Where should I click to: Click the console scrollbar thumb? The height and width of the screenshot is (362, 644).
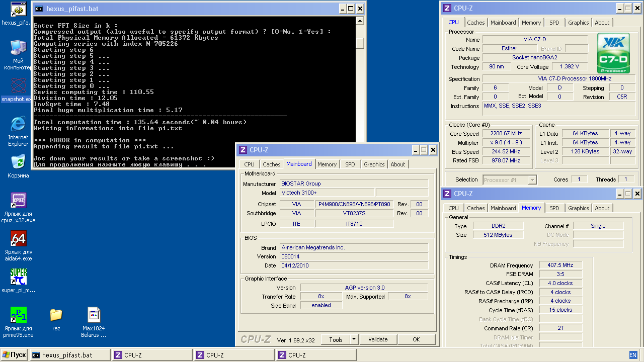click(x=360, y=43)
